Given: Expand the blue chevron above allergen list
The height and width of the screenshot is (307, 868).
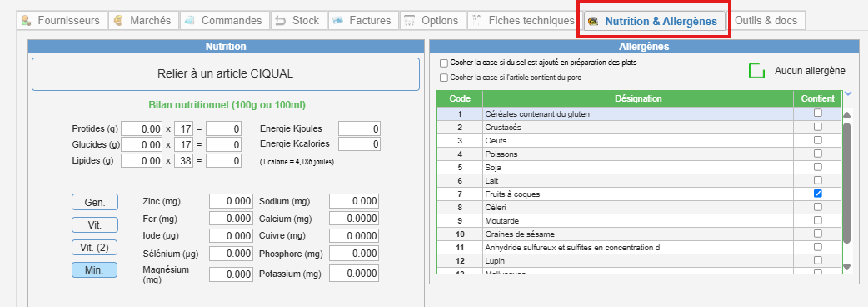Looking at the screenshot, I should point(847,93).
